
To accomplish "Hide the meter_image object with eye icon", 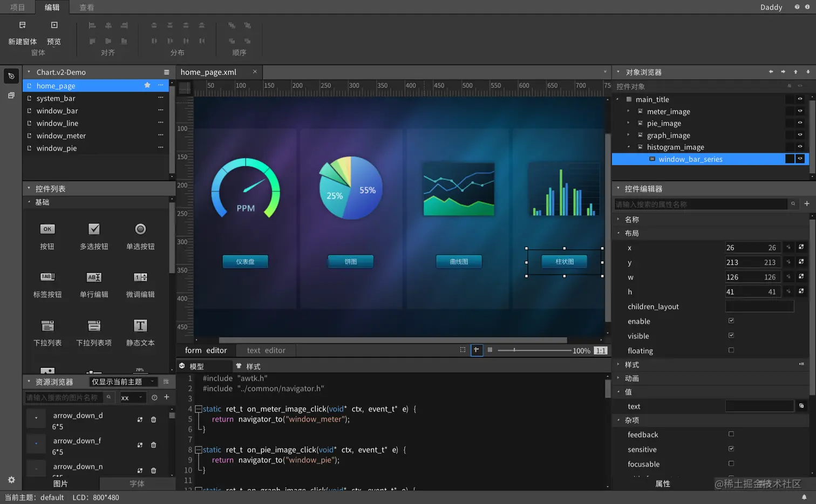I will point(800,111).
